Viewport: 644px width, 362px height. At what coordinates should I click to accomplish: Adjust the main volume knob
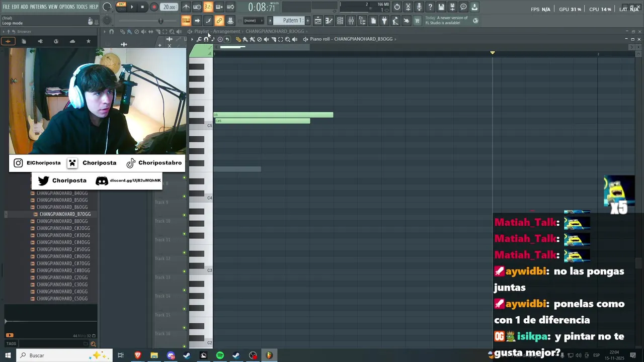coord(107,7)
